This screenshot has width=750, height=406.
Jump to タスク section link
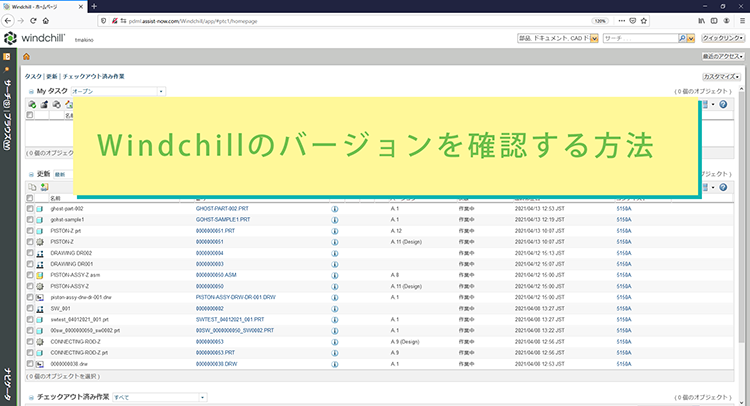coord(33,77)
